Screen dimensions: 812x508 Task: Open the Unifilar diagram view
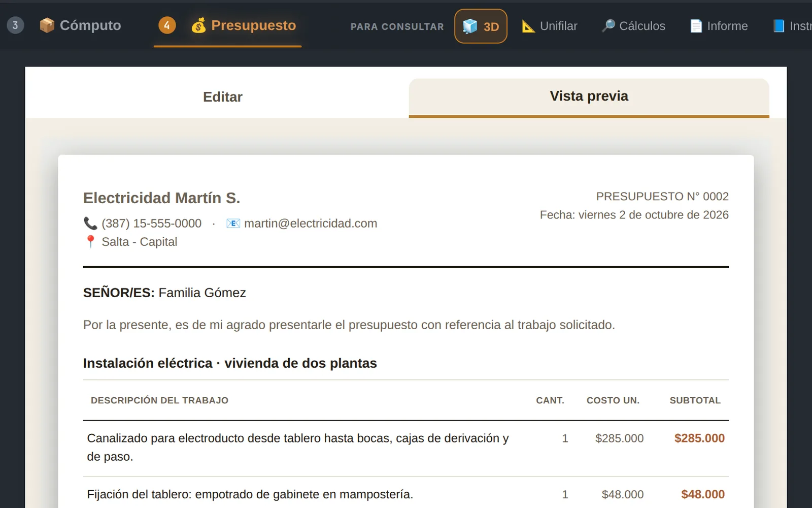point(550,26)
